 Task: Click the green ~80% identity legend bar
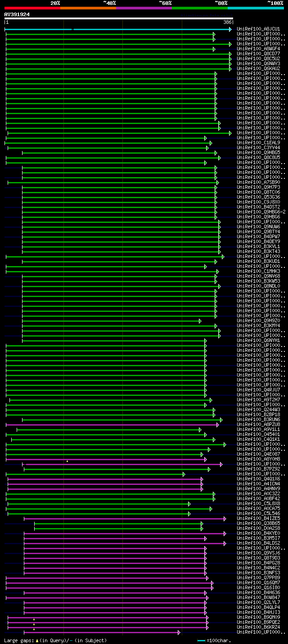pyautogui.click(x=199, y=8)
